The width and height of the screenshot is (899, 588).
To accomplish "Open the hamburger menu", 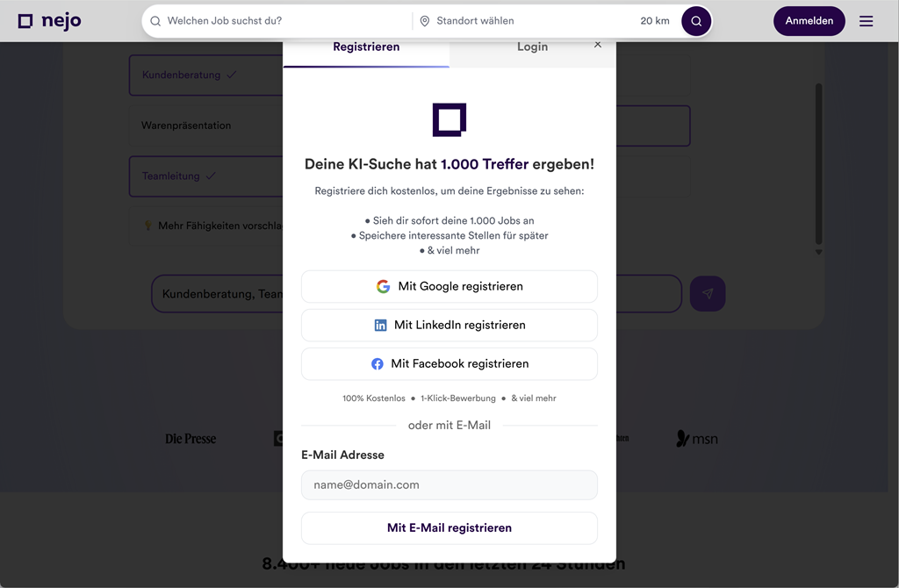I will point(866,21).
